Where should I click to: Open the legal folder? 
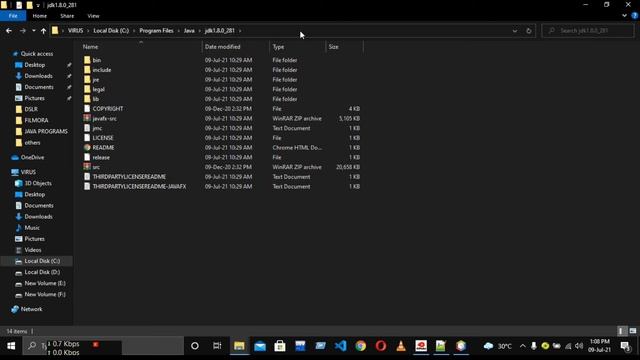[x=98, y=89]
